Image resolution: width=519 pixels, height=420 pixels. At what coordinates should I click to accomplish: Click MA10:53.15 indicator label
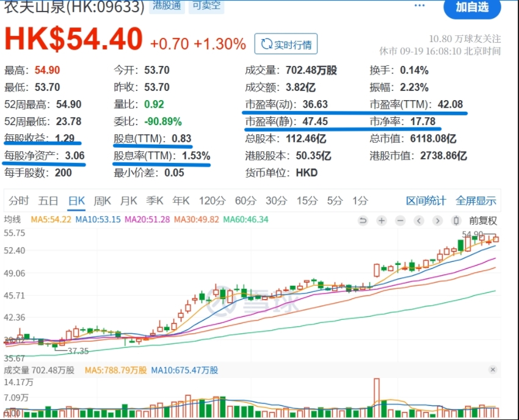98,219
